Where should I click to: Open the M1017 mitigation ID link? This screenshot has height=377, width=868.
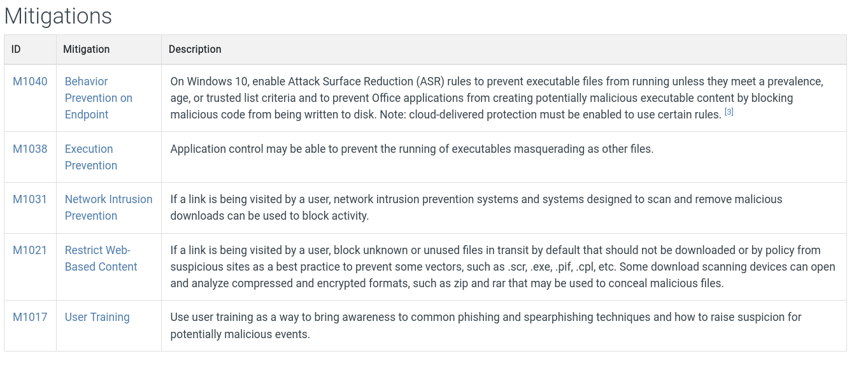pos(30,317)
